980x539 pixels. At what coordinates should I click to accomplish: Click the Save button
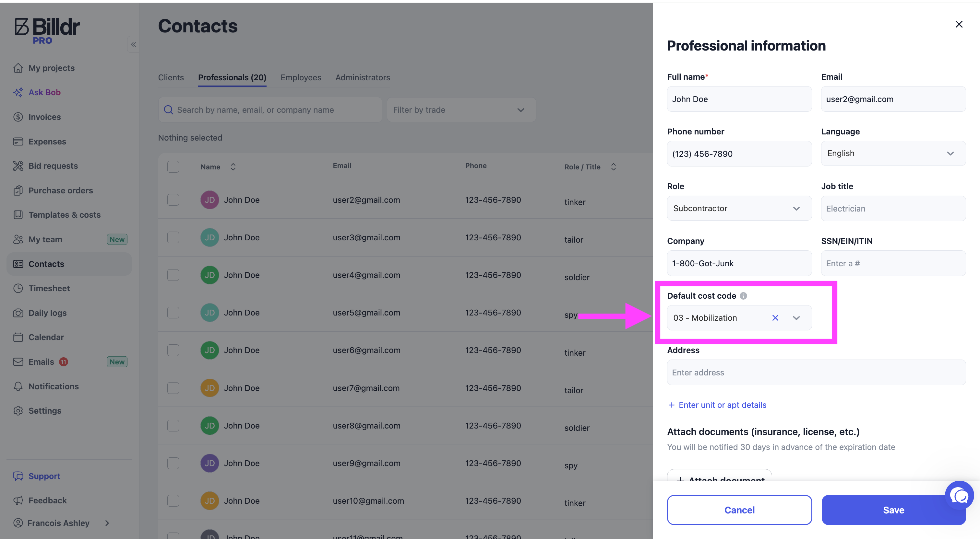[893, 510]
